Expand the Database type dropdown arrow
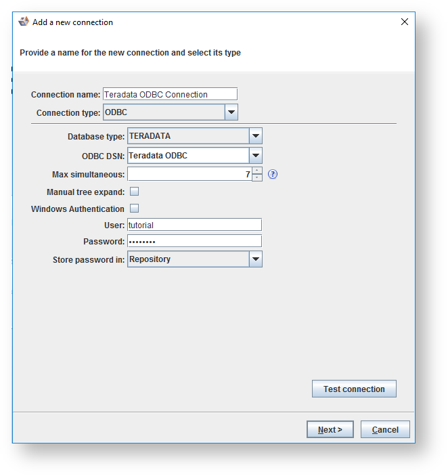 point(255,136)
